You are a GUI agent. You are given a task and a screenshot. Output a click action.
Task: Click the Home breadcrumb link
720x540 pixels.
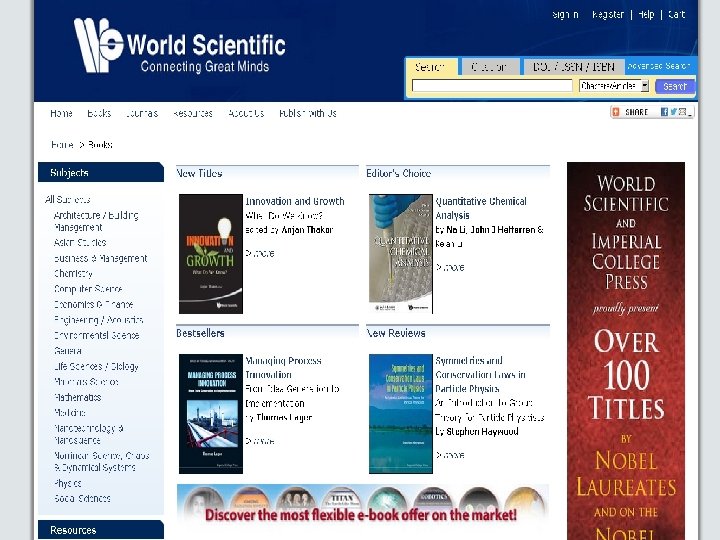(62, 145)
